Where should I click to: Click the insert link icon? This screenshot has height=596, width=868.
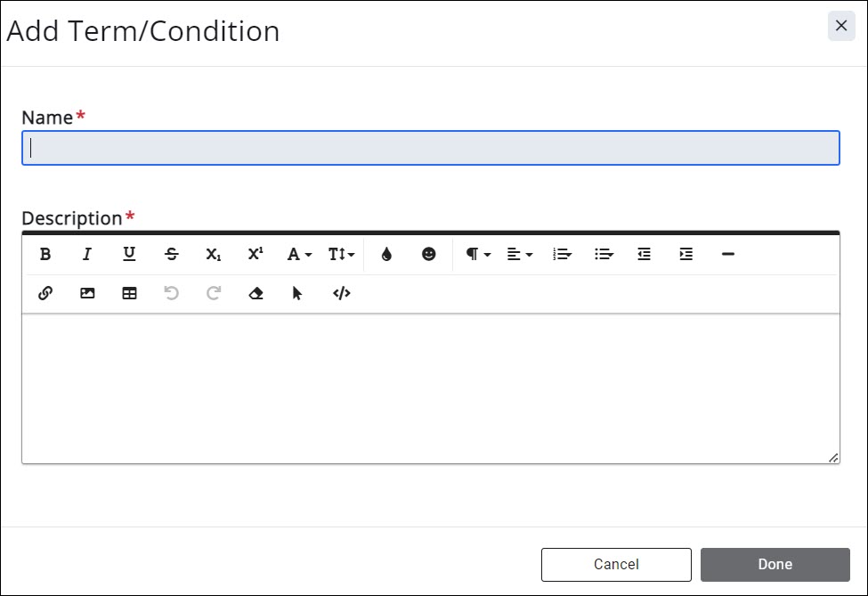(x=45, y=293)
